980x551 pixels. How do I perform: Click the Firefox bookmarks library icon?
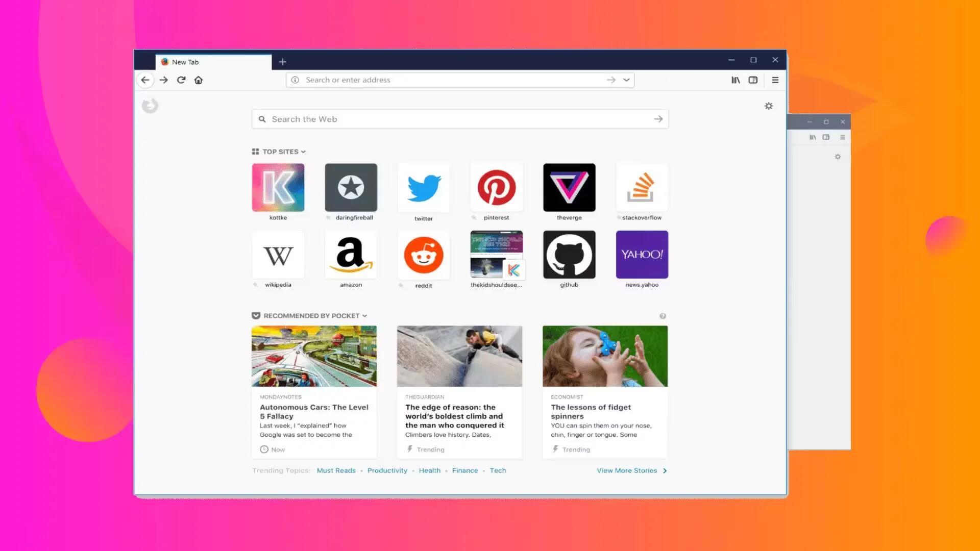click(736, 80)
